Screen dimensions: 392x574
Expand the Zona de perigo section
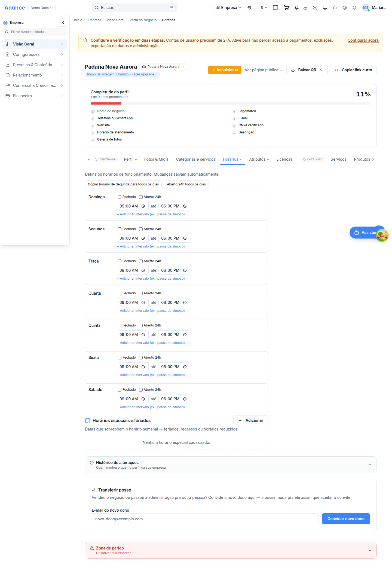[231, 550]
